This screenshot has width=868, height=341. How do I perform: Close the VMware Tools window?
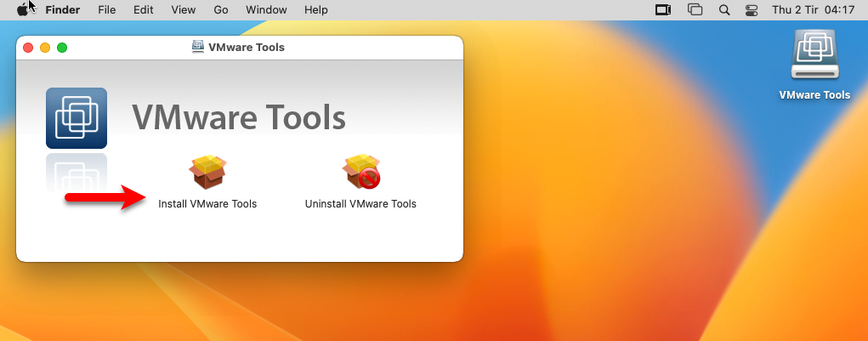pos(28,48)
